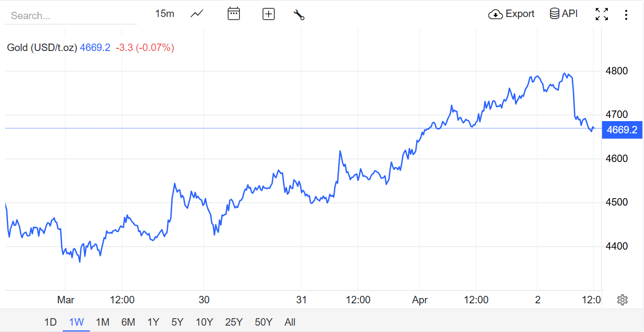
Task: Select the 1M time range
Action: (x=103, y=322)
